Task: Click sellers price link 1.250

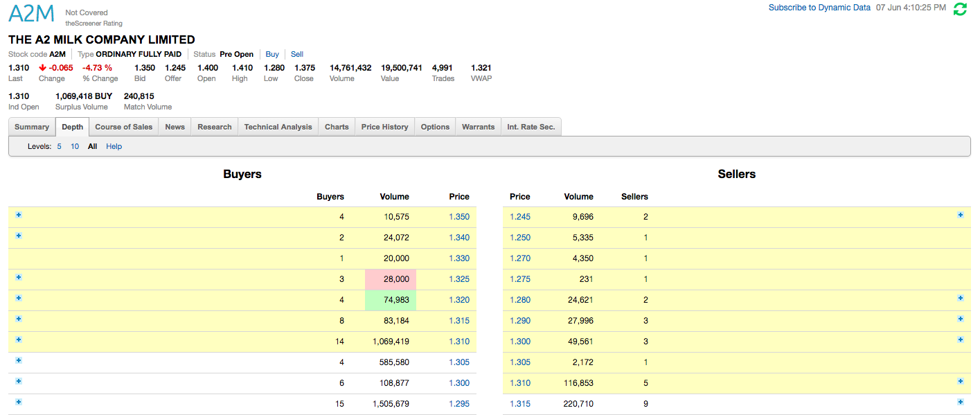Action: pos(520,238)
